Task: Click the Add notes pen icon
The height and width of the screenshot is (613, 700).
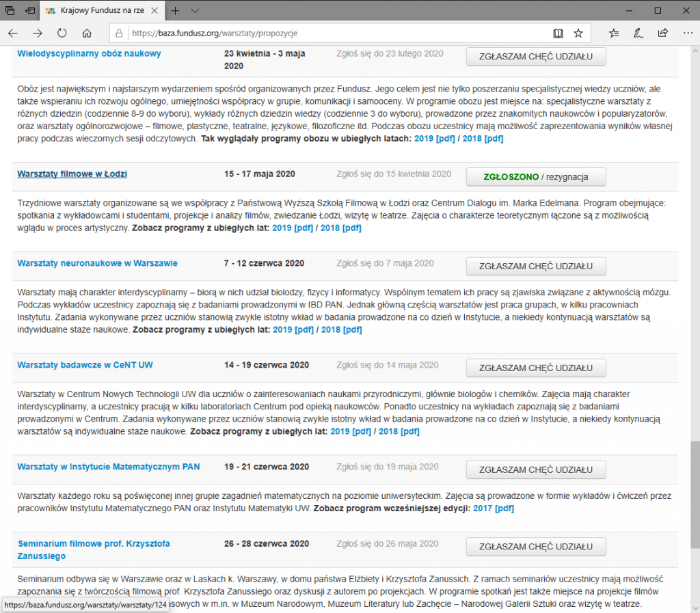Action: coord(638,33)
